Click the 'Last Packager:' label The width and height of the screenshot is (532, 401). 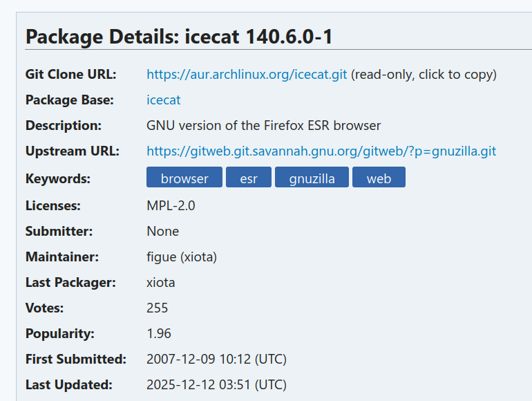pos(70,283)
